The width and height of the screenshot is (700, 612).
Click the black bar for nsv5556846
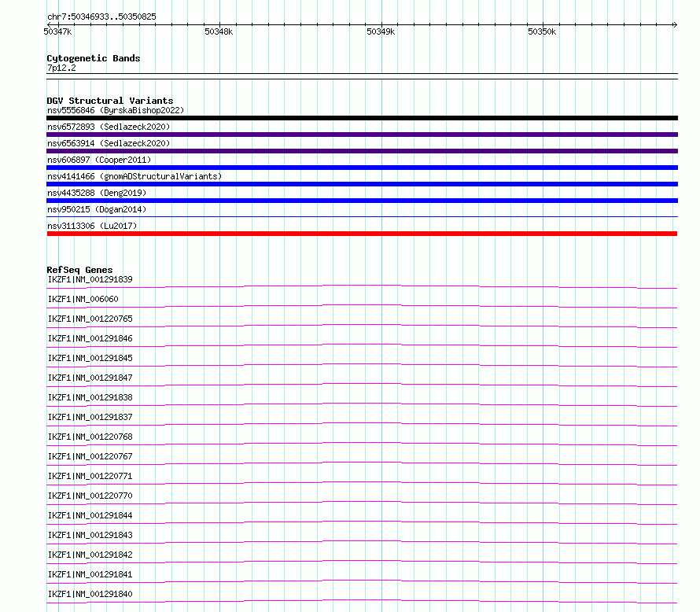[362, 118]
